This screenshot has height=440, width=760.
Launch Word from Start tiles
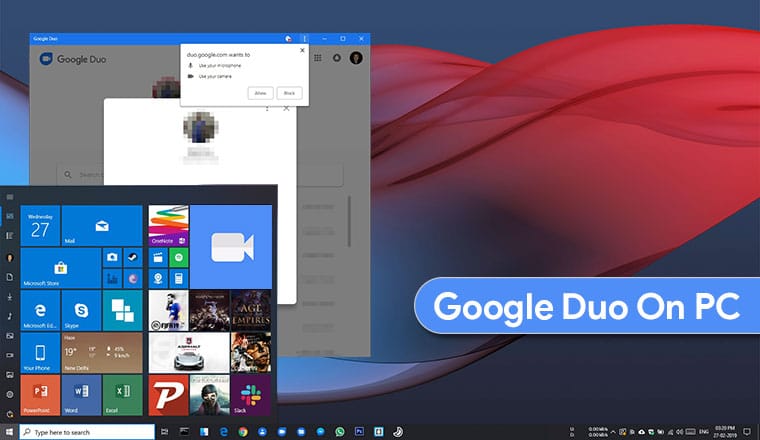[x=81, y=395]
